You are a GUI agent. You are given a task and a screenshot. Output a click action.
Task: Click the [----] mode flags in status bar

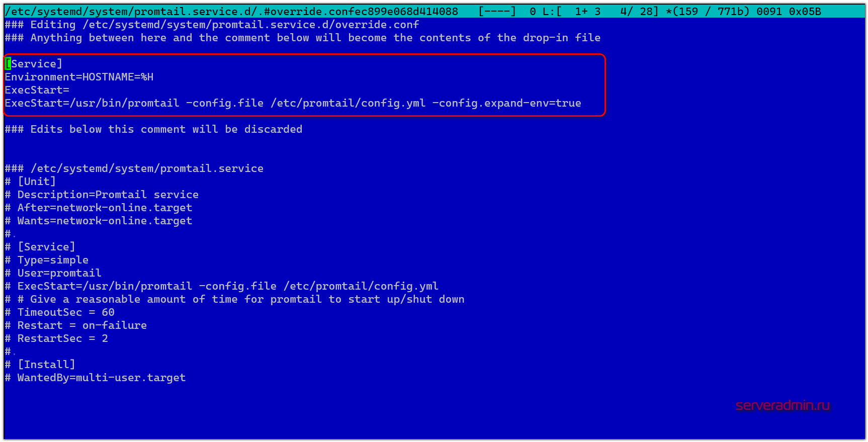click(x=497, y=11)
